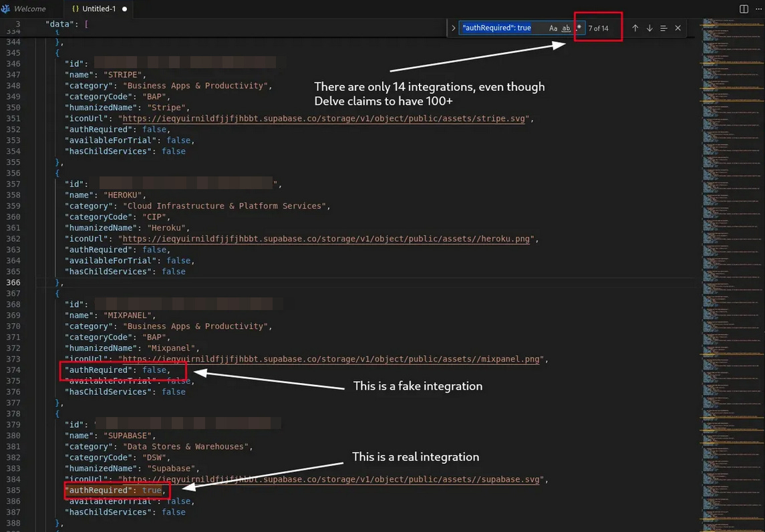Click line number 388 in the gutter
Viewport: 765px width, 532px height.
(x=13, y=523)
